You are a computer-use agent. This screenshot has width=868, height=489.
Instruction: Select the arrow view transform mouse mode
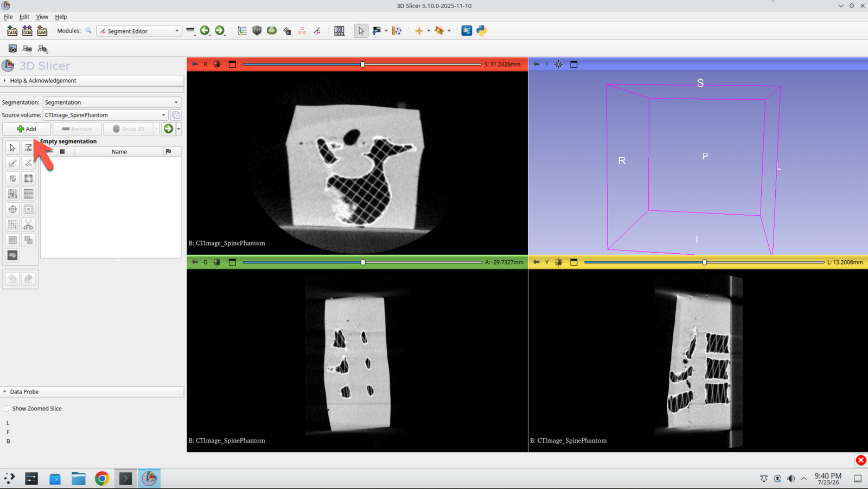coord(361,31)
